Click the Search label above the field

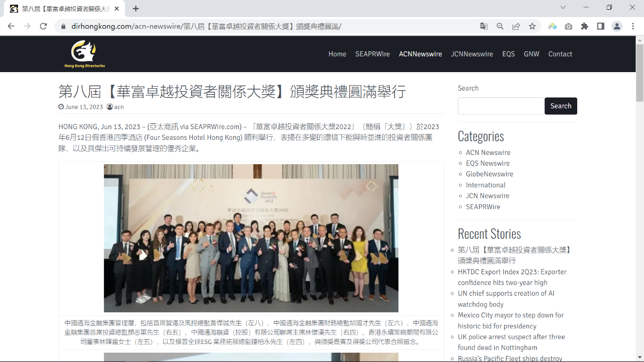(468, 88)
